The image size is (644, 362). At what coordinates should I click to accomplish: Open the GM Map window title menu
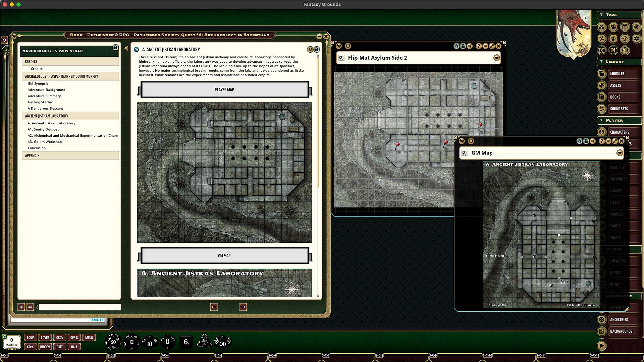pos(620,153)
